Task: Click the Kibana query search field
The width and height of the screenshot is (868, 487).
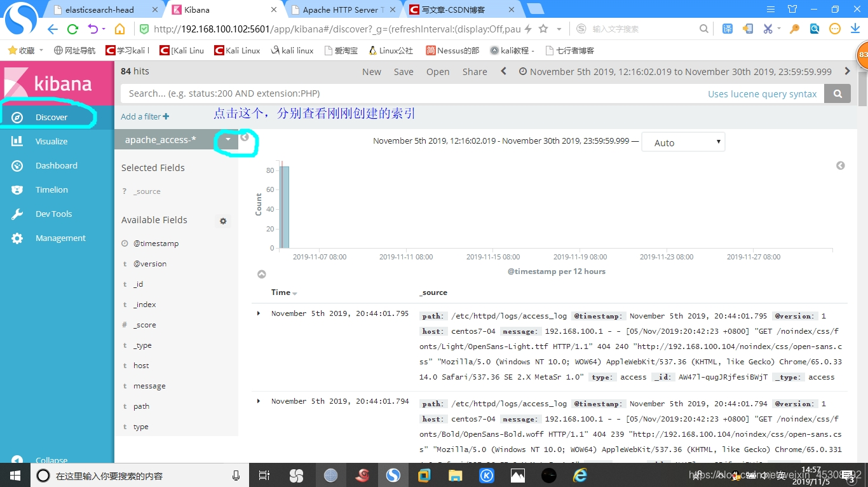Action: 473,93
